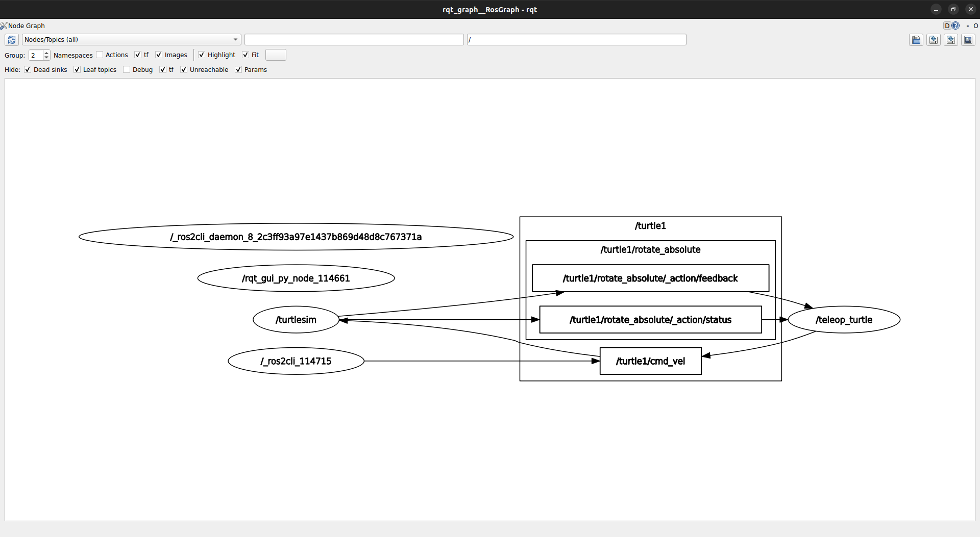Select the rotate_absolute/_action/status topic box
The width and height of the screenshot is (980, 537).
pos(650,320)
